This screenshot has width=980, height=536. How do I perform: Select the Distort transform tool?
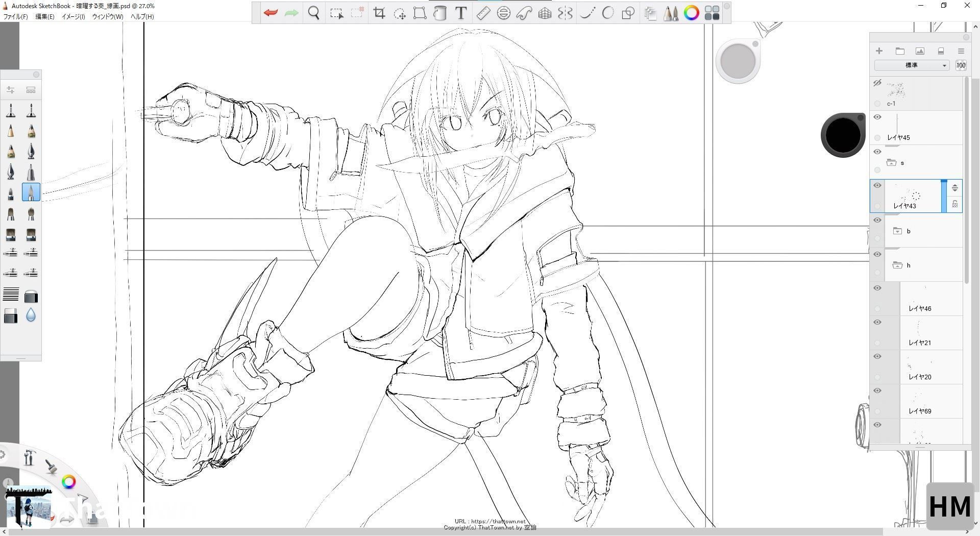coord(420,13)
